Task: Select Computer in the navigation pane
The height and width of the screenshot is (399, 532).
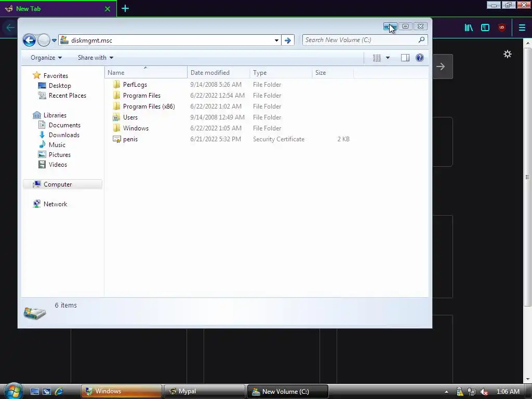Action: click(x=62, y=184)
